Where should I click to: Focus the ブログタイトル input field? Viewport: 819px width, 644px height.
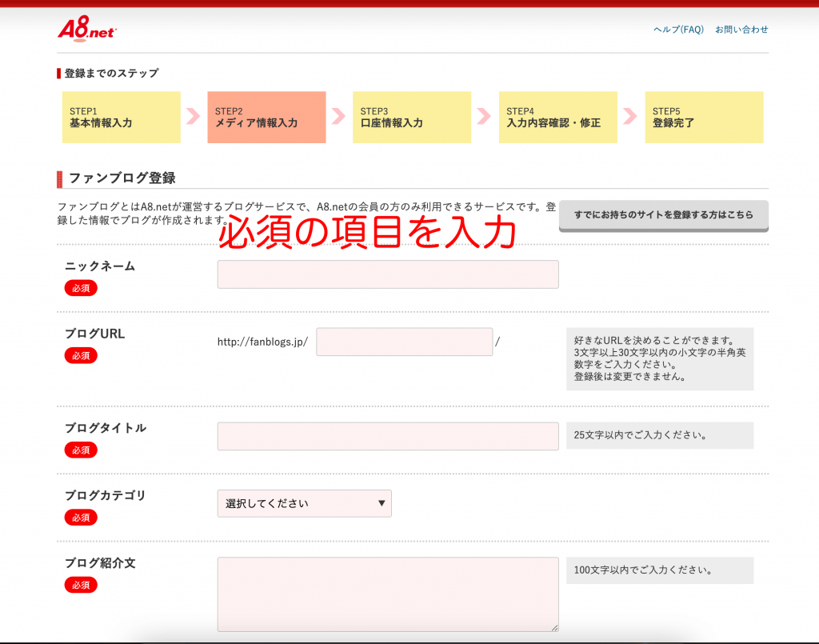(x=388, y=437)
